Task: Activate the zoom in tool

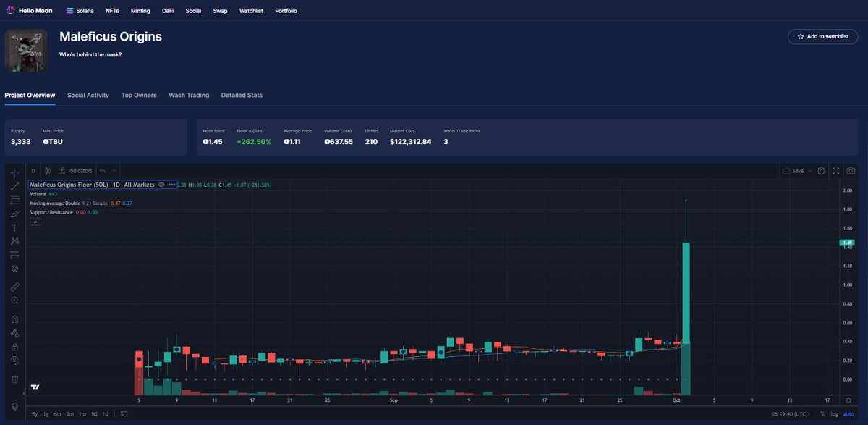Action: (x=14, y=300)
